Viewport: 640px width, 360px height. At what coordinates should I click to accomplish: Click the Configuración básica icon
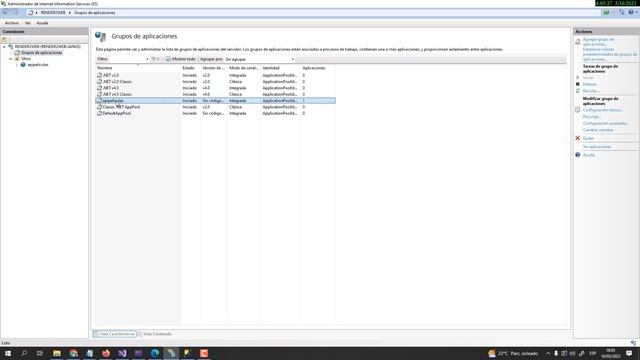click(578, 110)
